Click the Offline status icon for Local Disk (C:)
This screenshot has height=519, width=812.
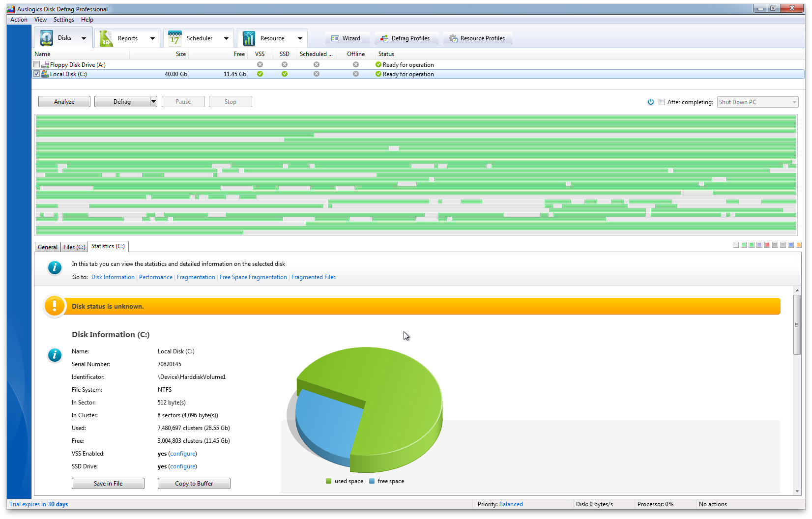(x=356, y=74)
